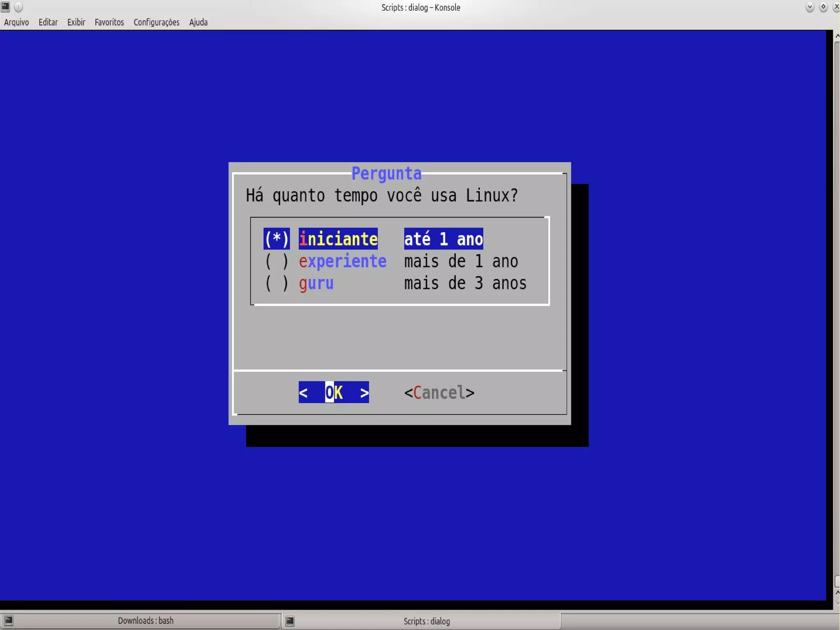Click the top scrollbar up arrow
The width and height of the screenshot is (840, 630).
pos(837,36)
